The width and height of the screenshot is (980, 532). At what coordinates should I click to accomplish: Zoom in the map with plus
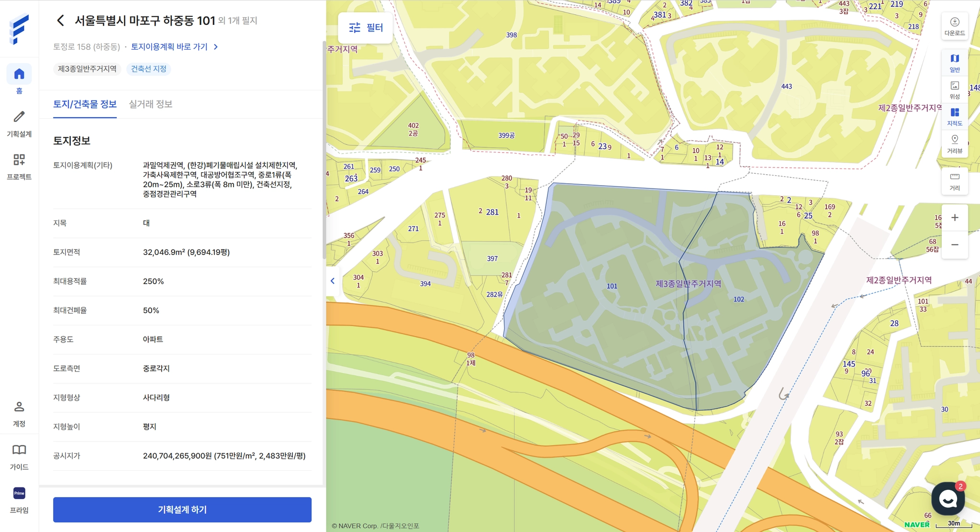pos(954,218)
